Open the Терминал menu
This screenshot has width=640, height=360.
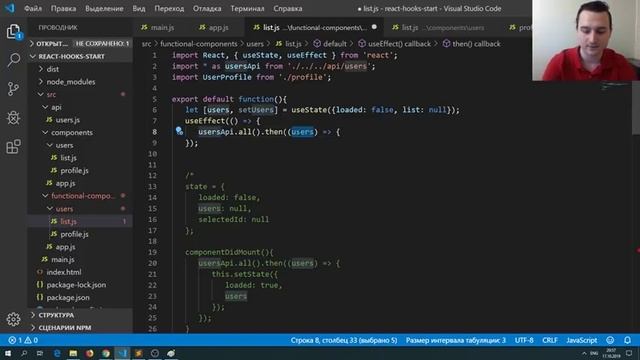pos(247,9)
